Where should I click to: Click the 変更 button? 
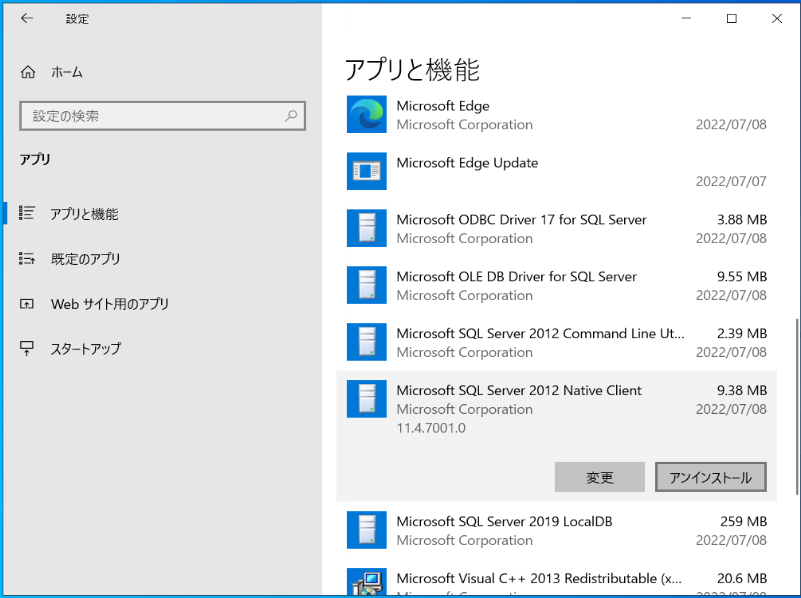pyautogui.click(x=600, y=477)
